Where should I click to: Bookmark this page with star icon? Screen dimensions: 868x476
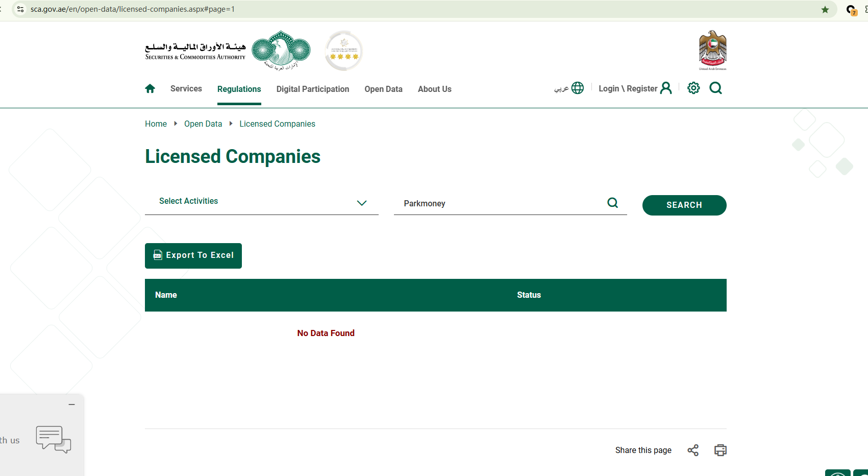[825, 9]
